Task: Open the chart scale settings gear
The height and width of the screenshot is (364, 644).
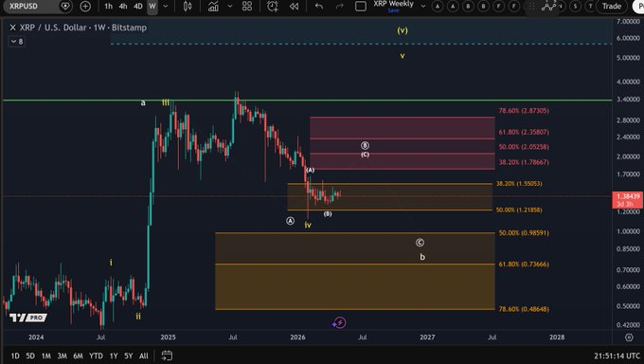Action: coord(629,337)
